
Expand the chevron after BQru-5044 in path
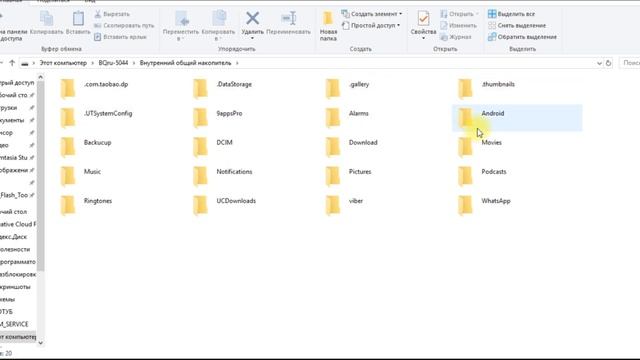pyautogui.click(x=134, y=63)
